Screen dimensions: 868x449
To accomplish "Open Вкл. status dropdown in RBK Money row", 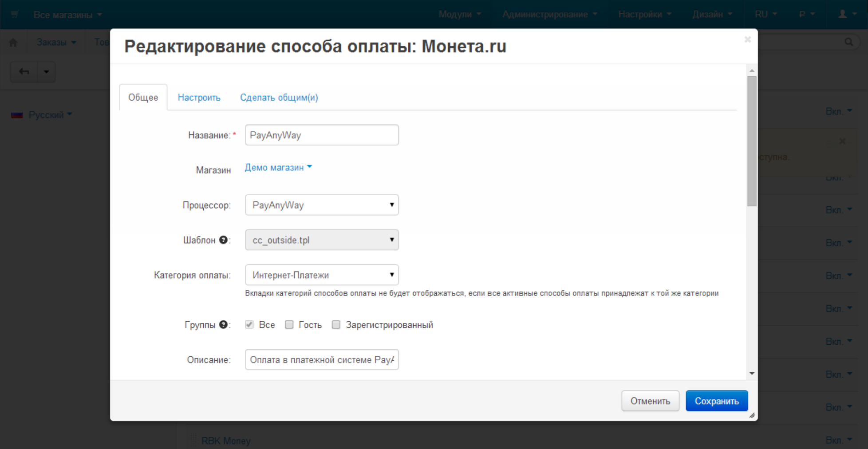I will pos(839,440).
